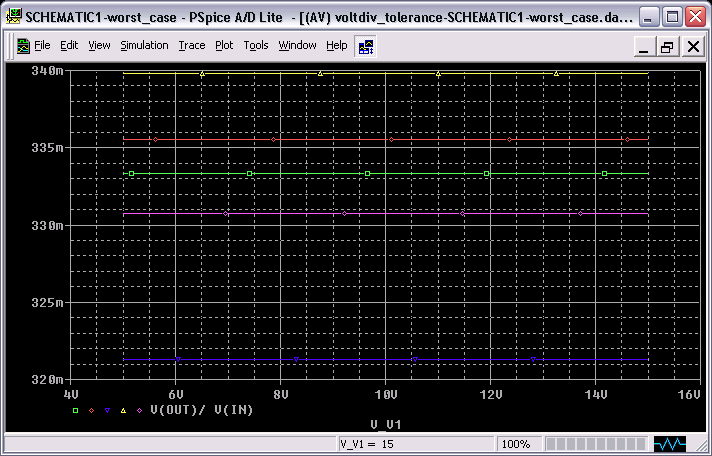Maximize the PSpice application window
Screen dimensions: 712x456
tap(673, 17)
